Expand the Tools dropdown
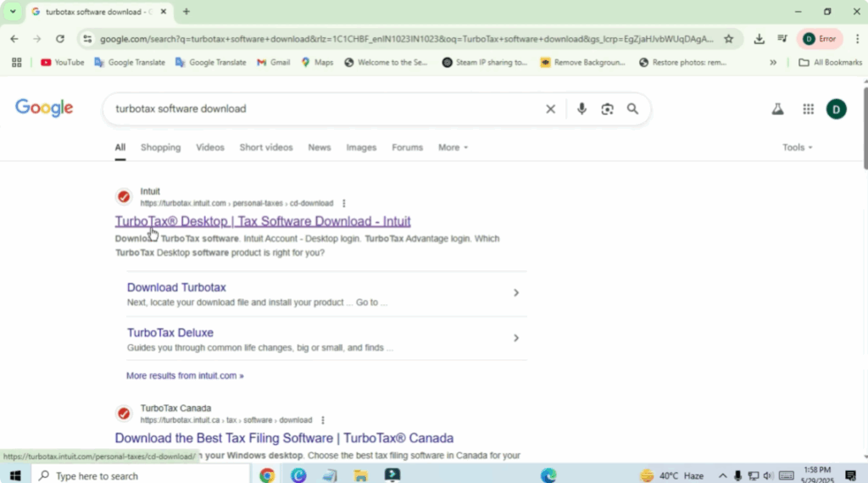The width and height of the screenshot is (868, 483). [797, 147]
